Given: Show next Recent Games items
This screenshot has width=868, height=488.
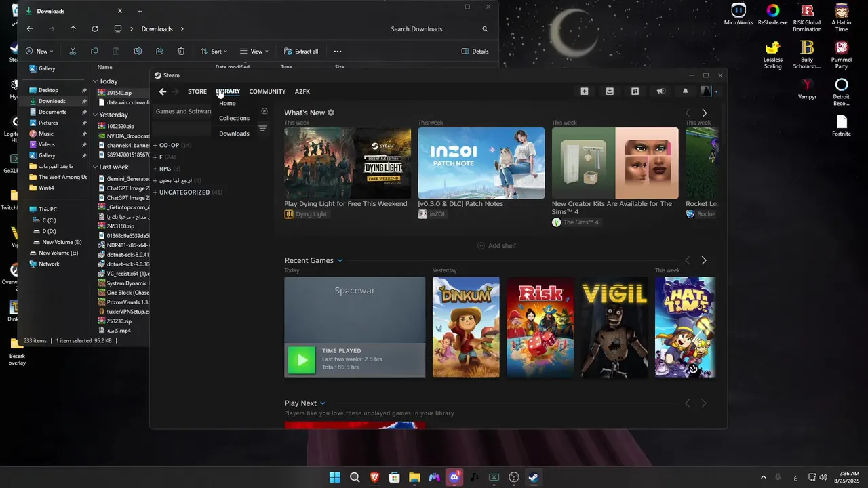Looking at the screenshot, I should (x=704, y=260).
